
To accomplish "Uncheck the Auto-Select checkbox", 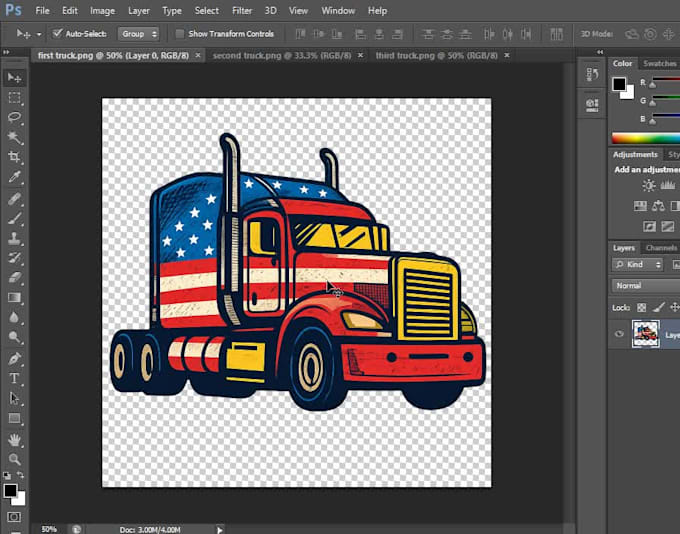I will 57,33.
